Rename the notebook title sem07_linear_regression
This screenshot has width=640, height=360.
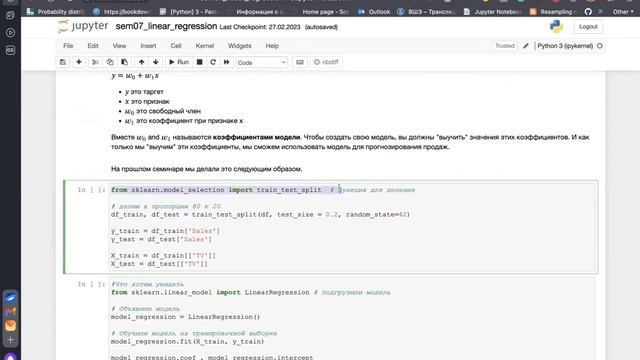coord(166,27)
